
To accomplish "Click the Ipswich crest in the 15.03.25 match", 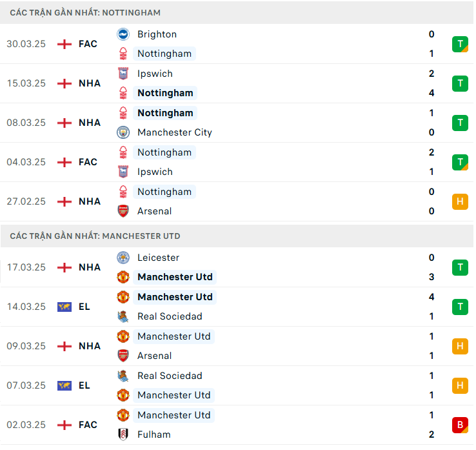I will coord(123,74).
